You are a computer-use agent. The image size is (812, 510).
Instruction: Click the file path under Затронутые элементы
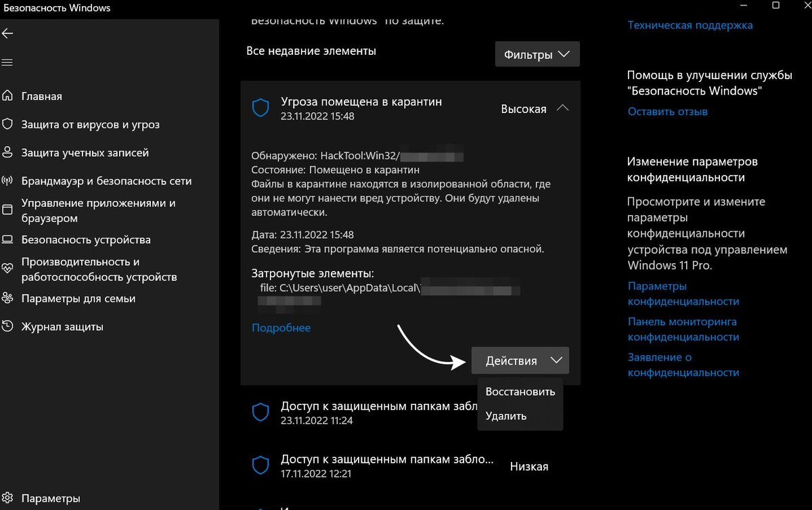tap(386, 295)
